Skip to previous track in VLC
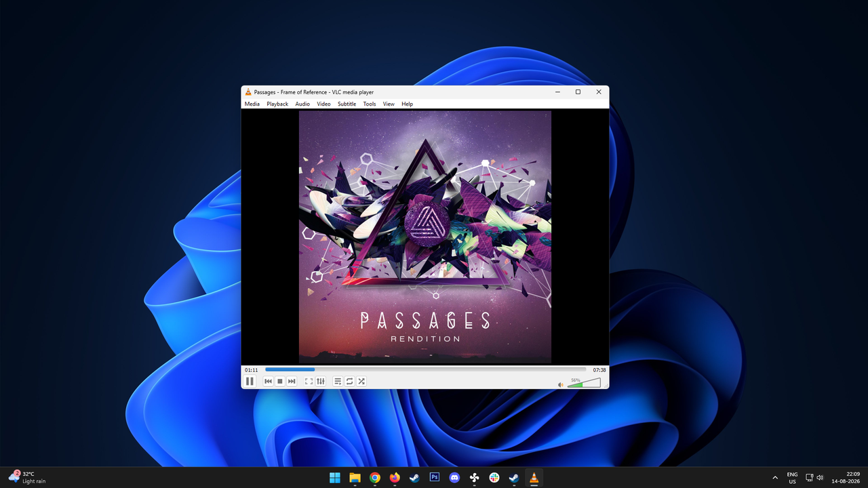868x488 pixels. [x=268, y=382]
